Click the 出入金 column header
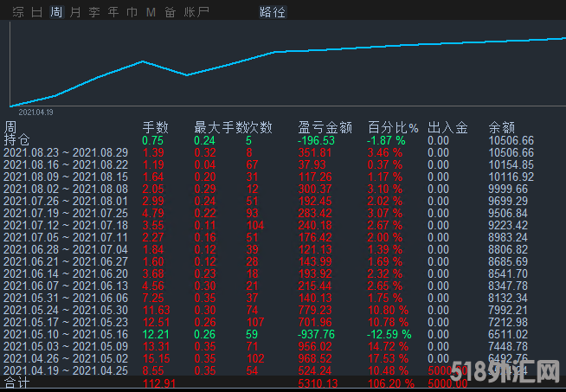The width and height of the screenshot is (566, 392). point(447,127)
